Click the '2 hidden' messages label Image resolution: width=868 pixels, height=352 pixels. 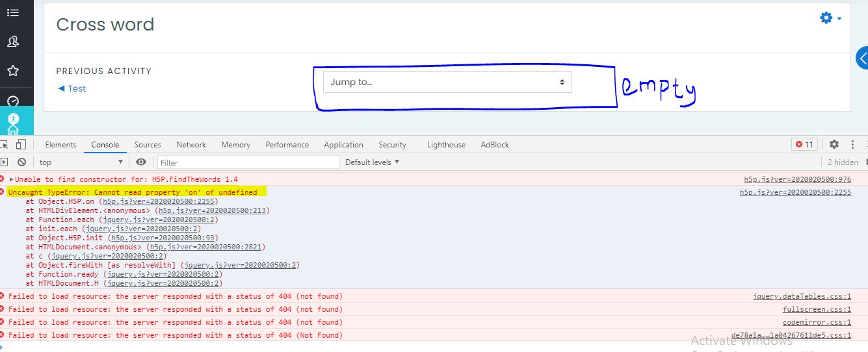point(843,162)
